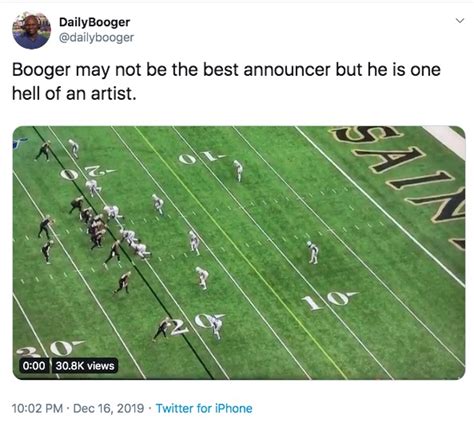Open the 10:02 PM timestamp link
474x423 pixels.
point(37,408)
